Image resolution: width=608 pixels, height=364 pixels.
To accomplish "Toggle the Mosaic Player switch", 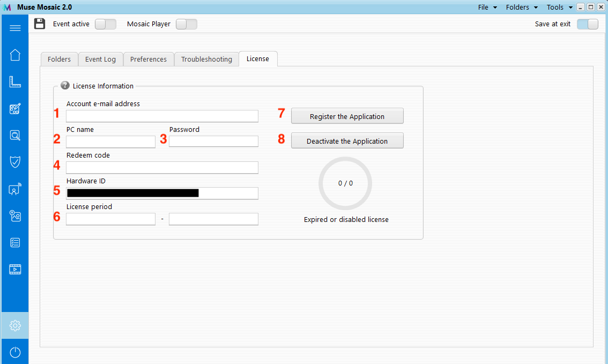I will pos(187,24).
